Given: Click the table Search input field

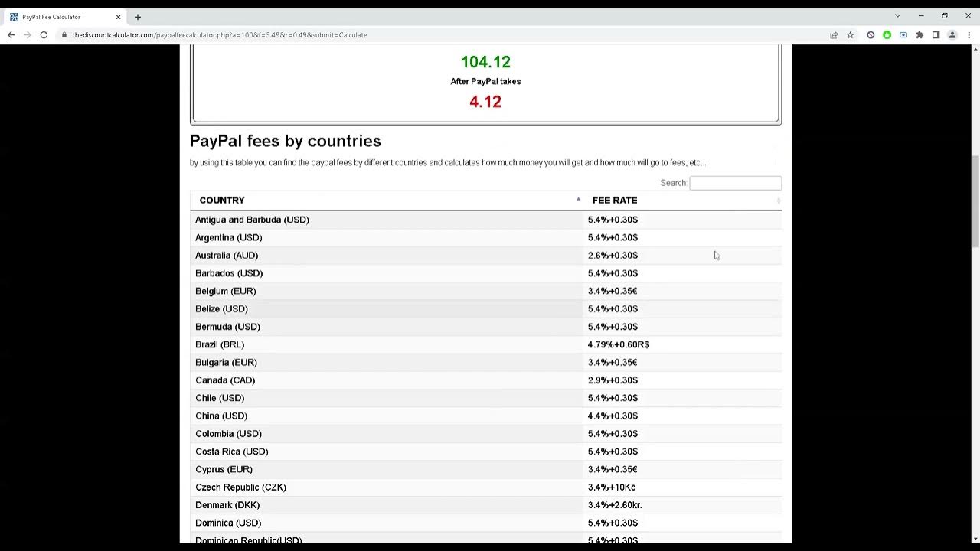Looking at the screenshot, I should (x=735, y=183).
